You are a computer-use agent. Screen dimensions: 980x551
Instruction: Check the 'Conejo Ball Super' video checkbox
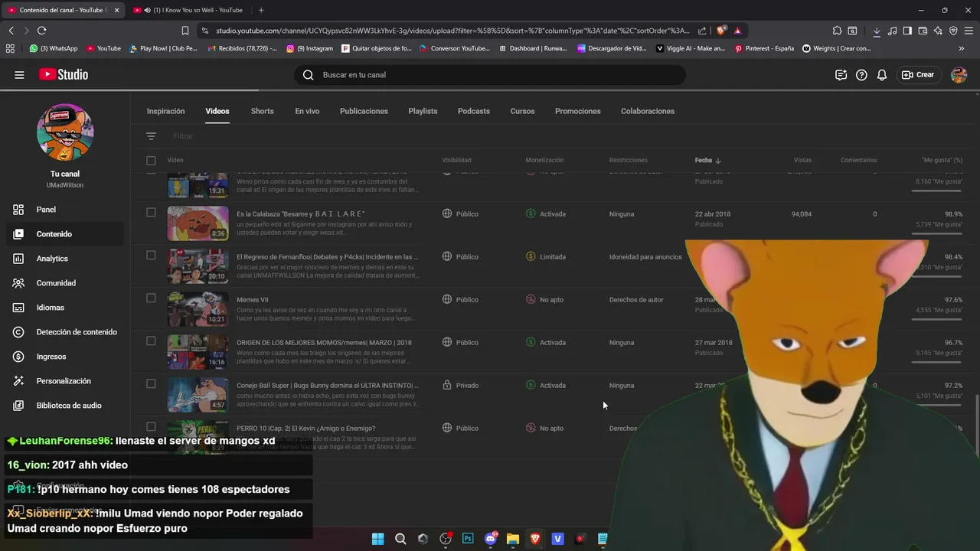point(151,384)
